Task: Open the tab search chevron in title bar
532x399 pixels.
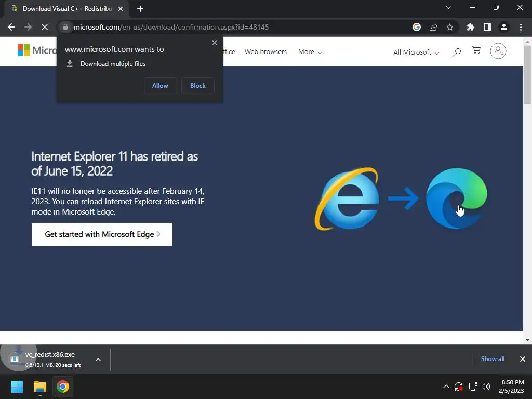Action: coord(448,7)
